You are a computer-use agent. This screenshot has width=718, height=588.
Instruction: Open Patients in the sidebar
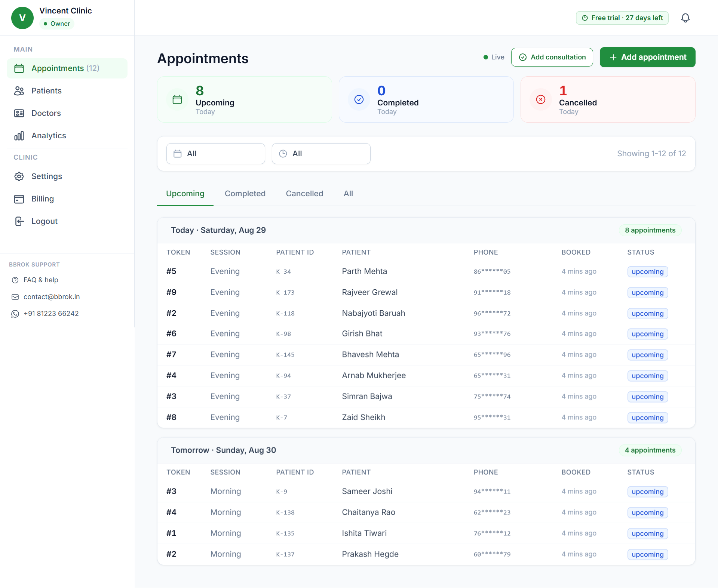coord(67,91)
